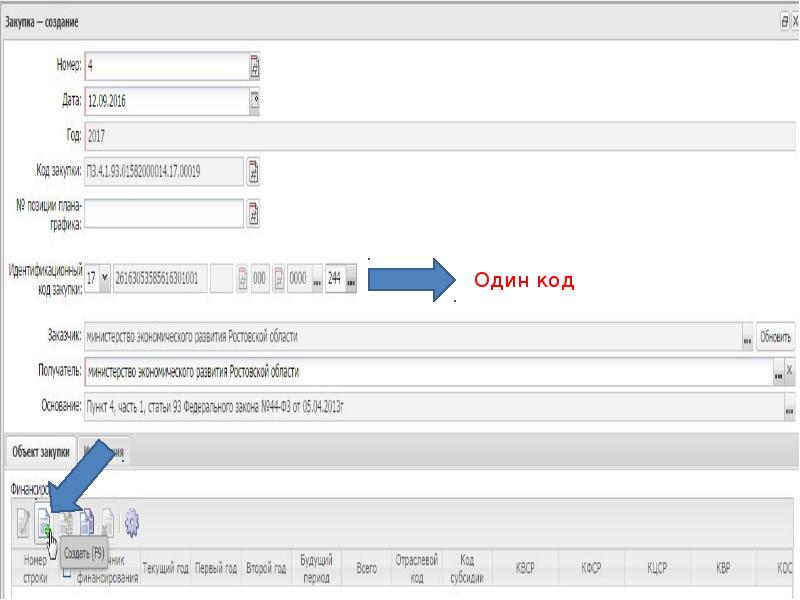Open the Основание selection ellipsis button
Screen dimensions: 800x600
click(789, 407)
